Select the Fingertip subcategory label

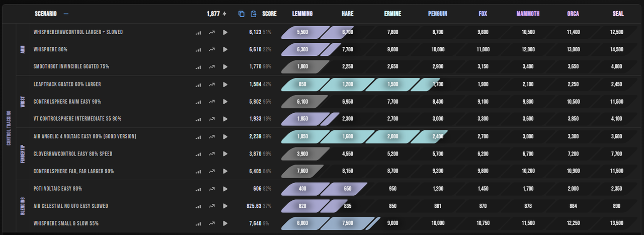[x=23, y=153]
